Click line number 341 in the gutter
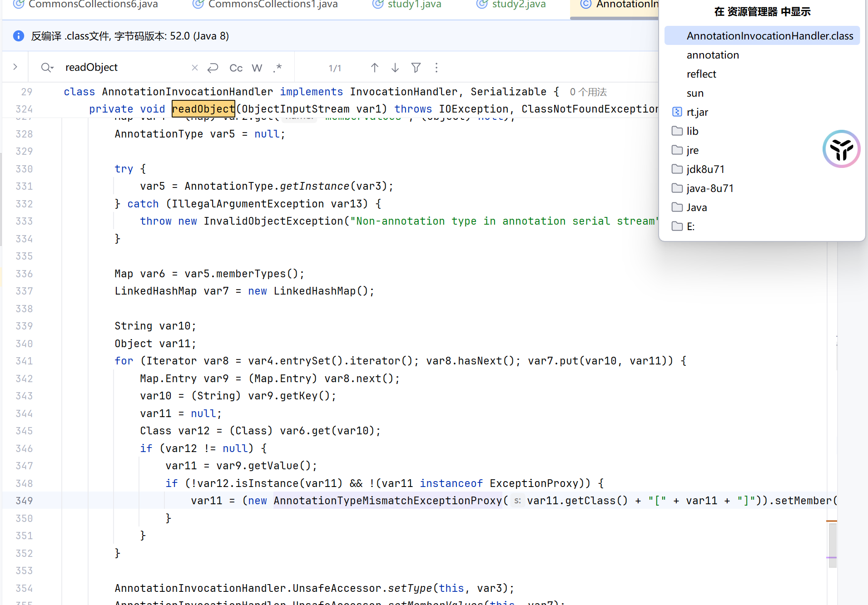The height and width of the screenshot is (605, 868). [x=24, y=361]
